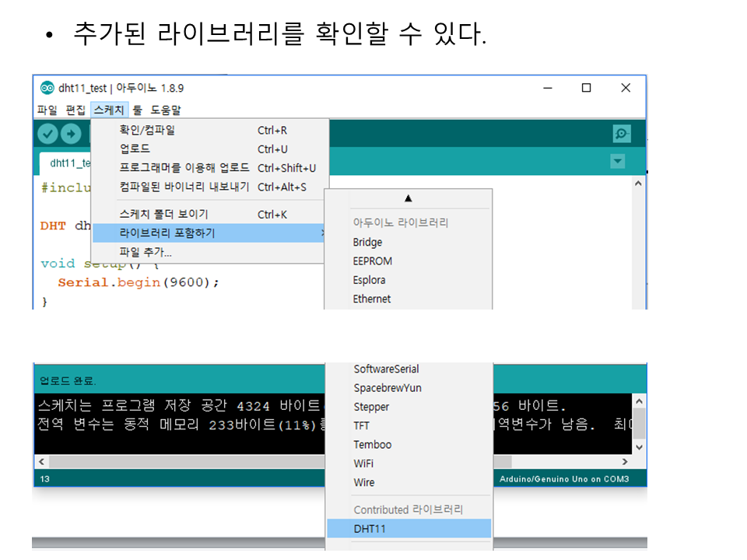
Task: Click 업로드 완료. status message
Action: pos(68,381)
